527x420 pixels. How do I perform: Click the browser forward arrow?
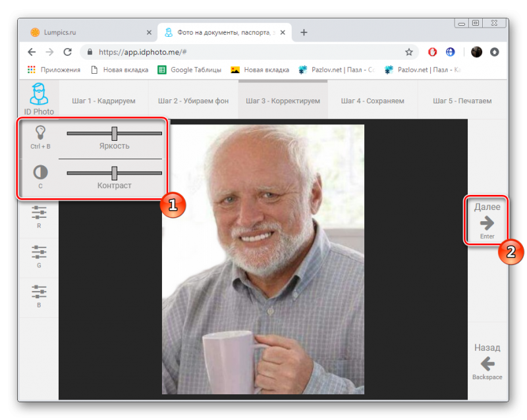pos(50,52)
